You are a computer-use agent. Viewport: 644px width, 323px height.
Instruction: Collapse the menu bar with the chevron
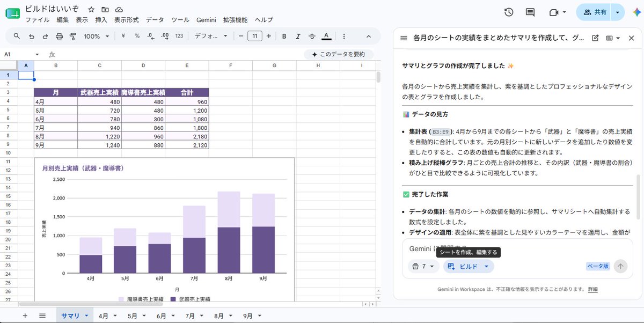point(369,36)
